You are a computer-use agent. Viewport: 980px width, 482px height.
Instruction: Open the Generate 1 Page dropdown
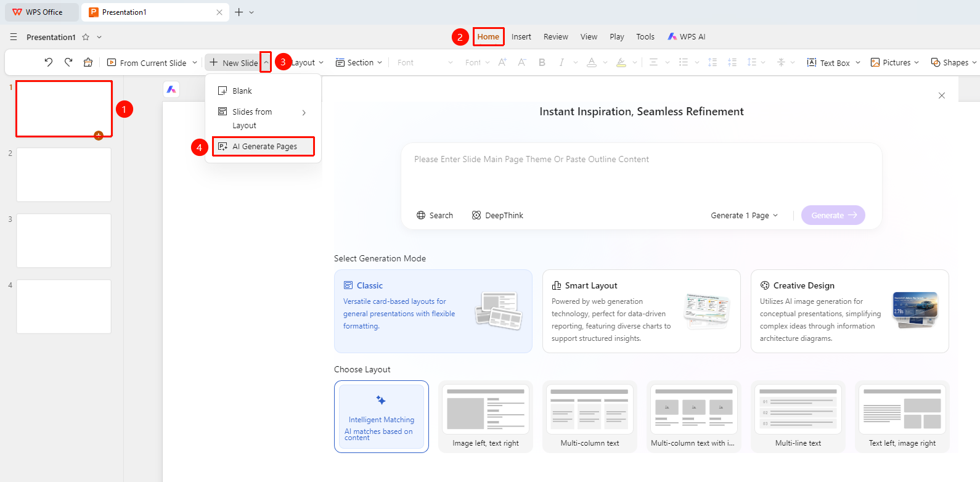coord(745,215)
